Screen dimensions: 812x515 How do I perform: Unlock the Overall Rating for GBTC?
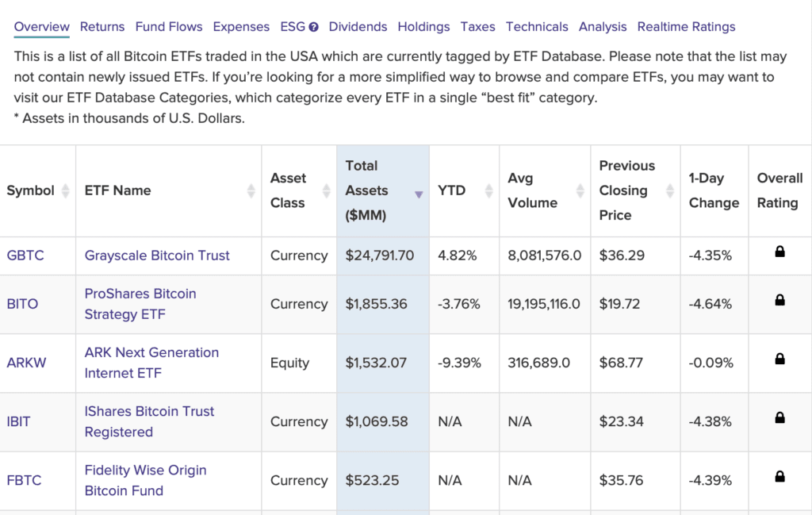[779, 256]
